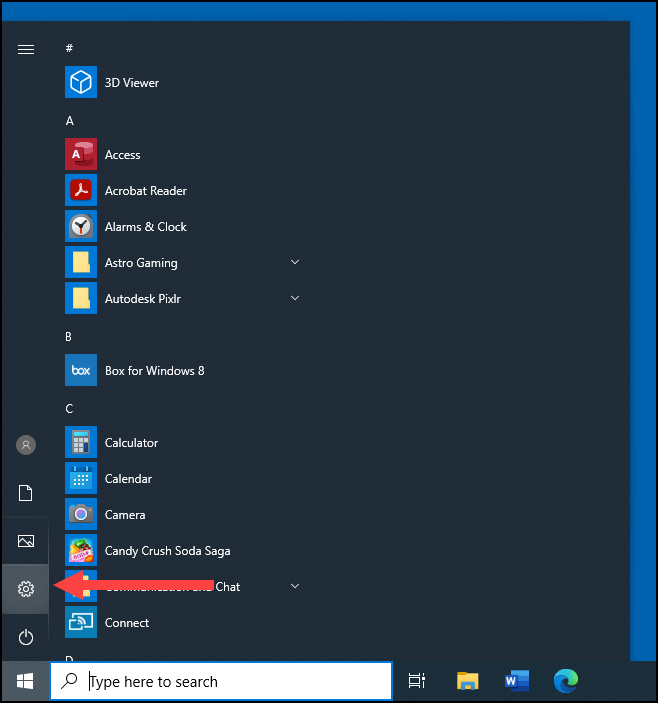
Task: Click the Power icon
Action: click(x=26, y=637)
